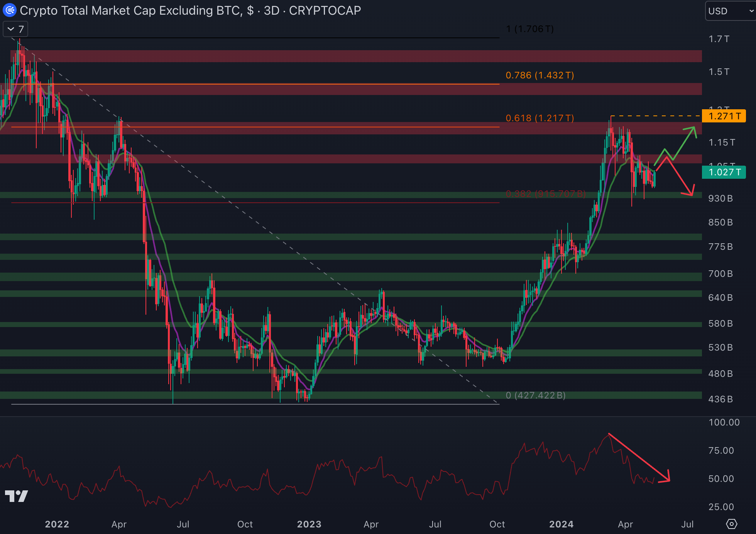The image size is (756, 534).
Task: Open the USD currency dropdown
Action: [730, 11]
